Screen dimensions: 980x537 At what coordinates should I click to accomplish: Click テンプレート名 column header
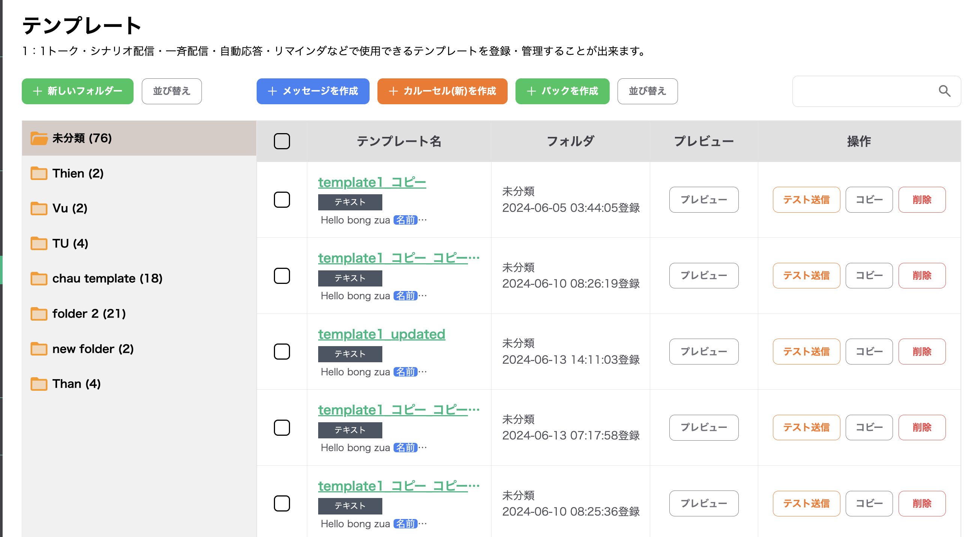(x=399, y=141)
